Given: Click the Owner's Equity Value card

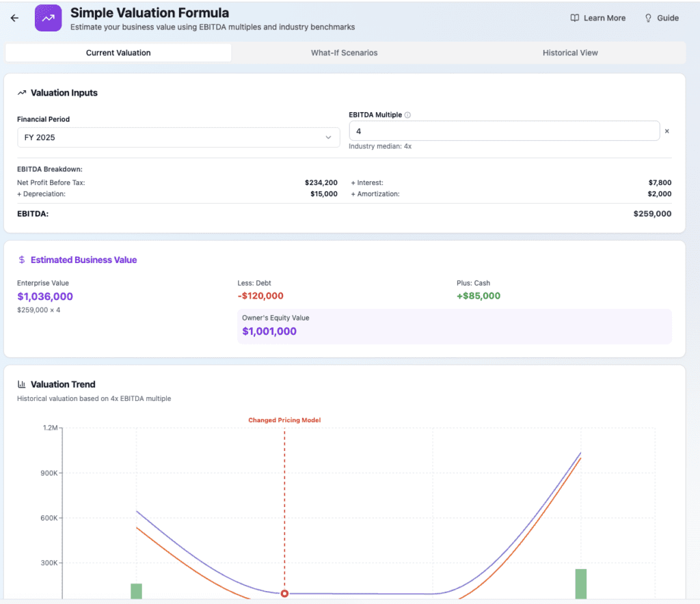Looking at the screenshot, I should click(454, 327).
